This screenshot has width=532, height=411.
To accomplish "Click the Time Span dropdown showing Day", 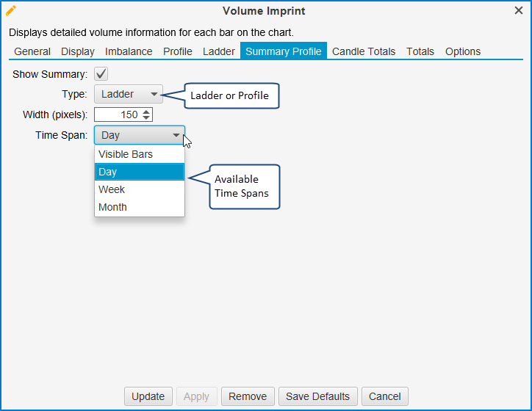I will click(140, 135).
